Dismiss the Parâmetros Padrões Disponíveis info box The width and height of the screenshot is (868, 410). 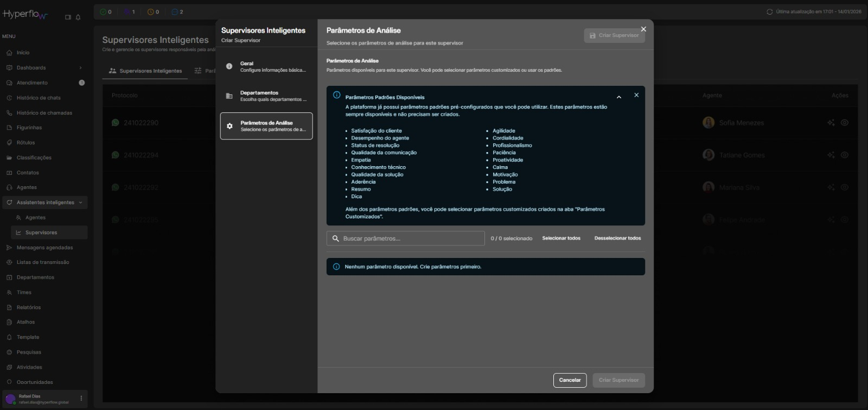click(x=636, y=96)
